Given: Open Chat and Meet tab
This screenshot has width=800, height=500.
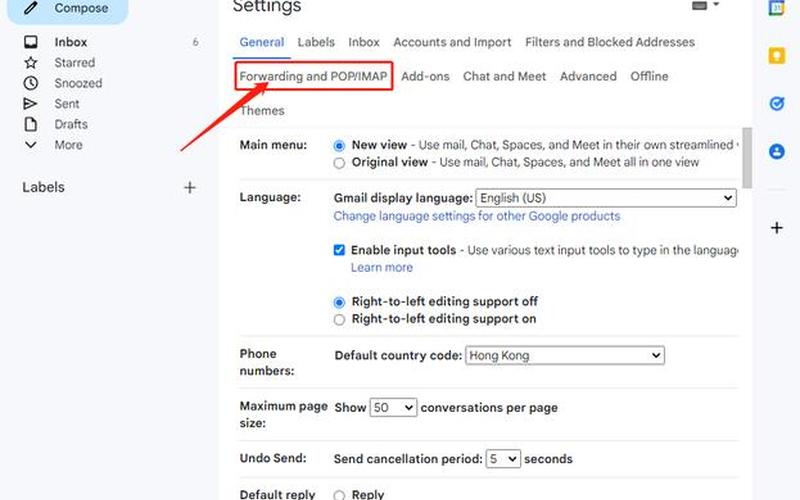Looking at the screenshot, I should point(504,76).
